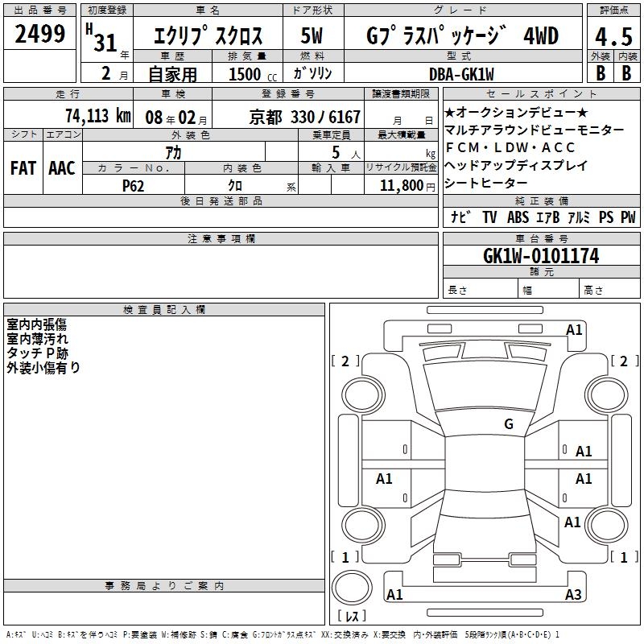Screen dimensions: 644x644
Task: Select the ナビ equipment label
Action: (x=460, y=217)
